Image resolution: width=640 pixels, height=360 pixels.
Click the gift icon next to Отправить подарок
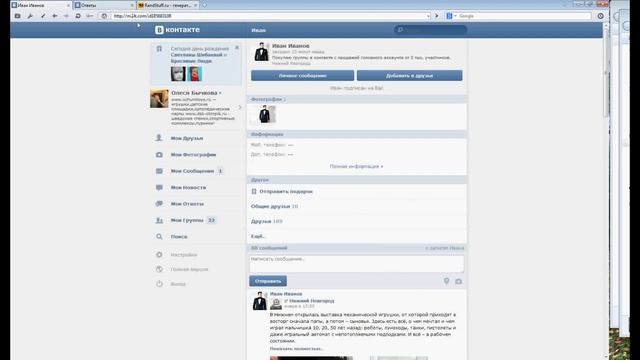[x=254, y=191]
